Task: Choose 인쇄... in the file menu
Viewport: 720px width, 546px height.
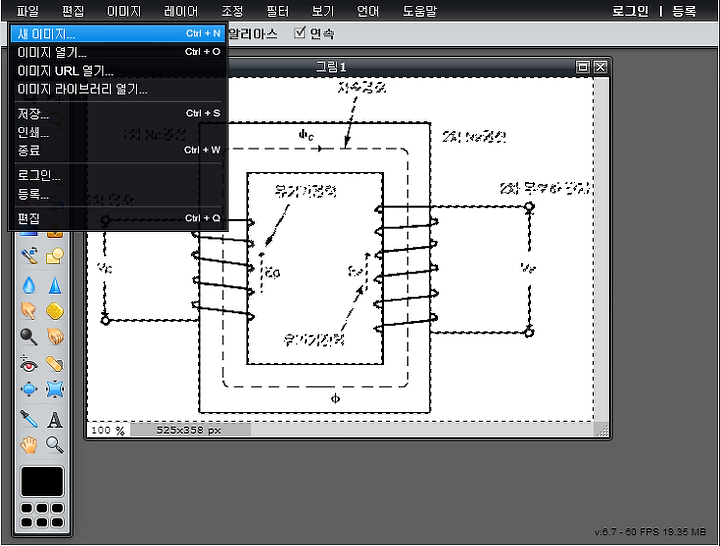Action: tap(118, 132)
